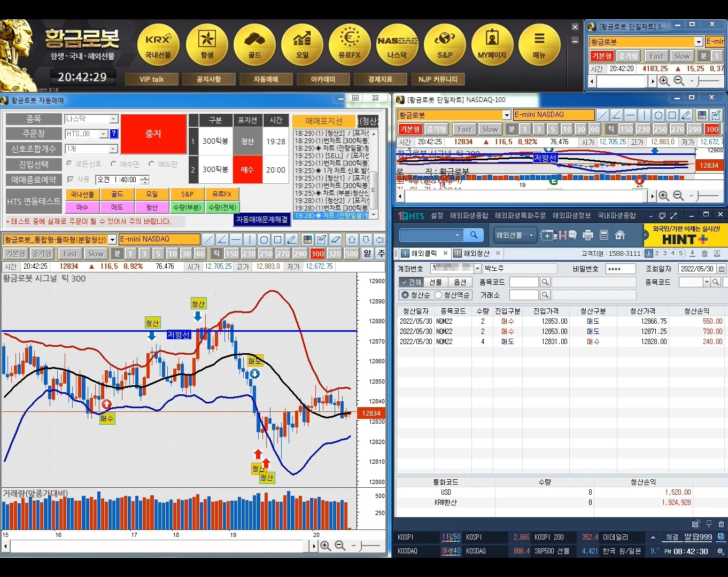Screen dimensions: 728x577
Task: Open the KRX 국내선물 gold circle icon
Action: coord(158,45)
